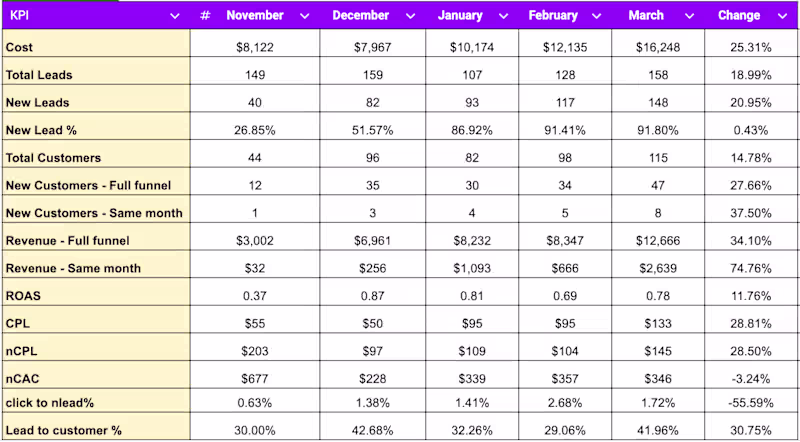
Task: Select the Revenue - Same month change 74.76%
Action: pyautogui.click(x=751, y=268)
